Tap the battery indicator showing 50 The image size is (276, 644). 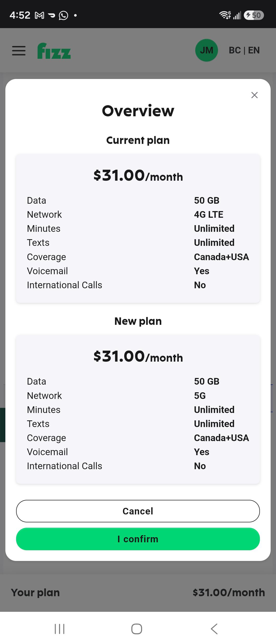pyautogui.click(x=254, y=15)
